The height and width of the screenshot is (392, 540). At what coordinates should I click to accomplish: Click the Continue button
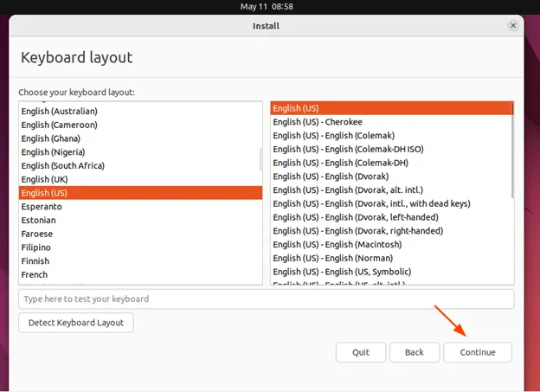point(477,352)
